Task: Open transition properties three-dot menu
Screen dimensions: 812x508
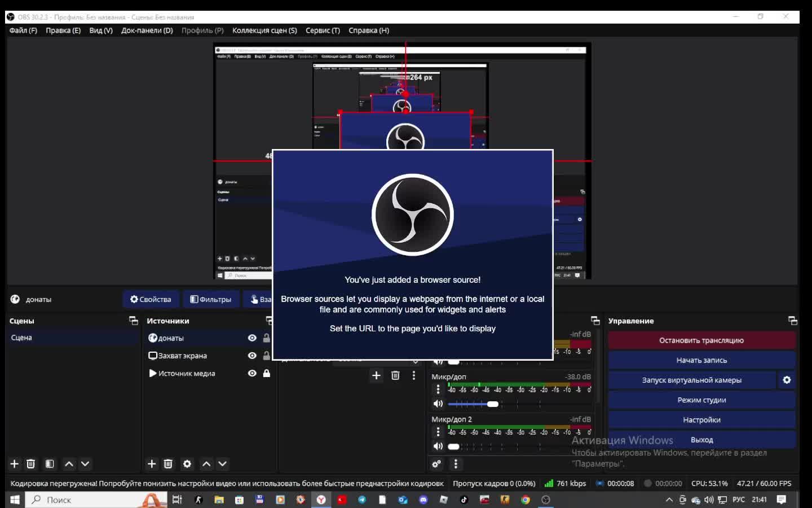Action: coord(414,375)
